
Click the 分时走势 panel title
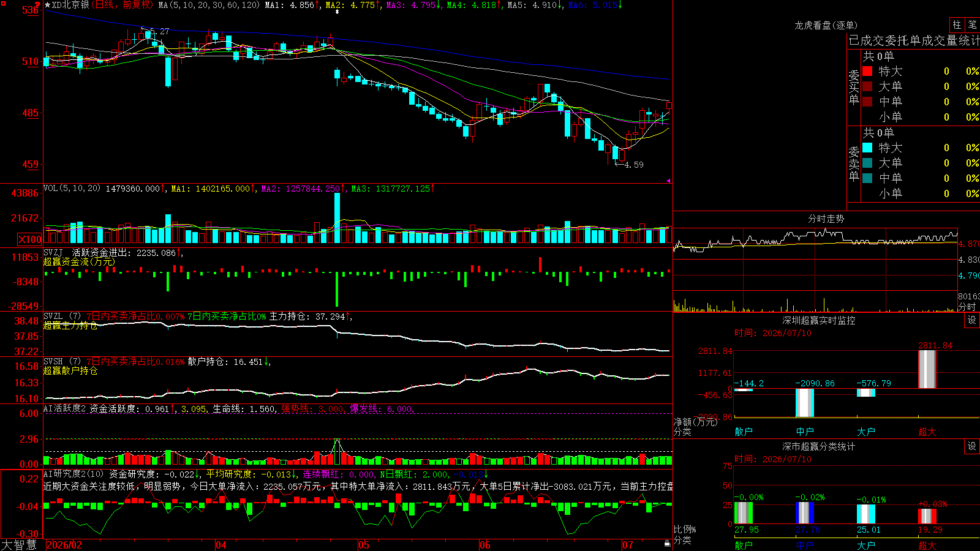pos(826,219)
